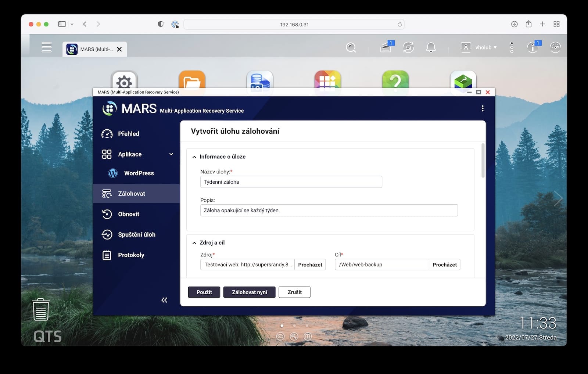Collapse the Zdroj a cíl section
Image resolution: width=588 pixels, height=374 pixels.
point(194,243)
